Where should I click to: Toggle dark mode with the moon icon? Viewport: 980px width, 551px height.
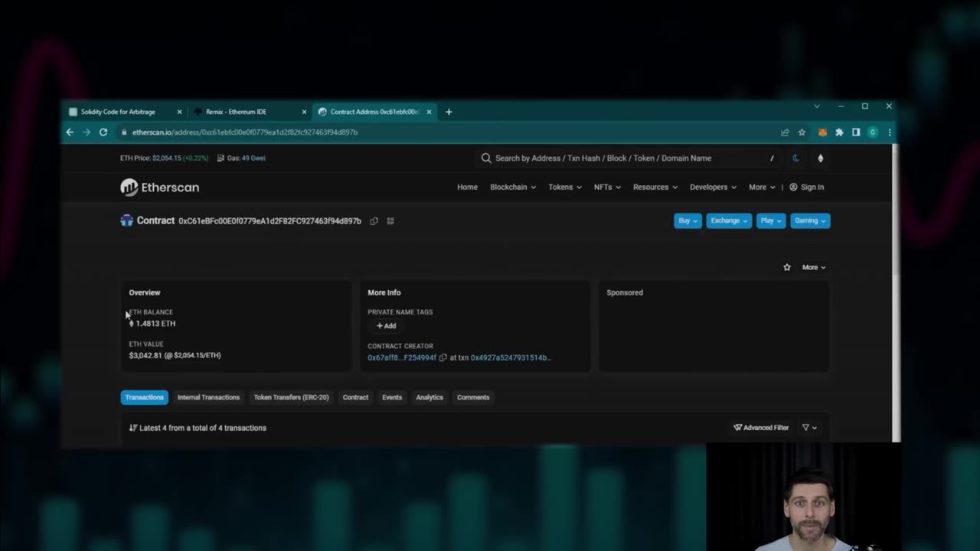pos(795,158)
